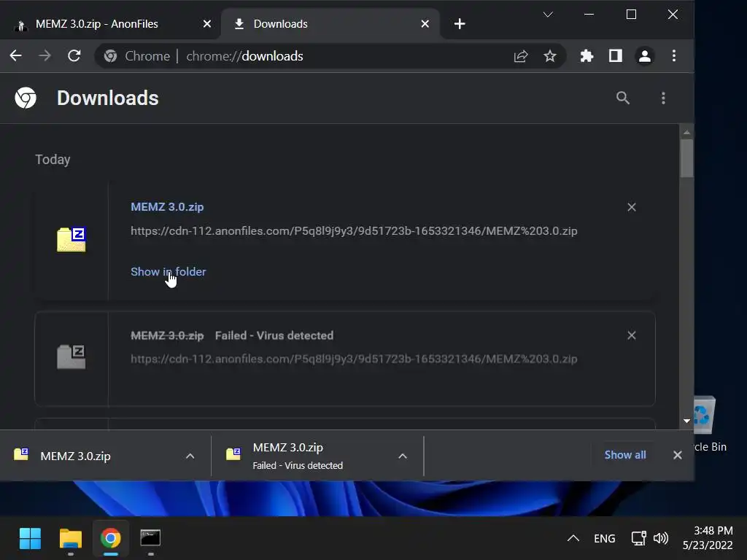This screenshot has width=747, height=560.
Task: Open the Extensions puzzle icon
Action: (x=587, y=56)
